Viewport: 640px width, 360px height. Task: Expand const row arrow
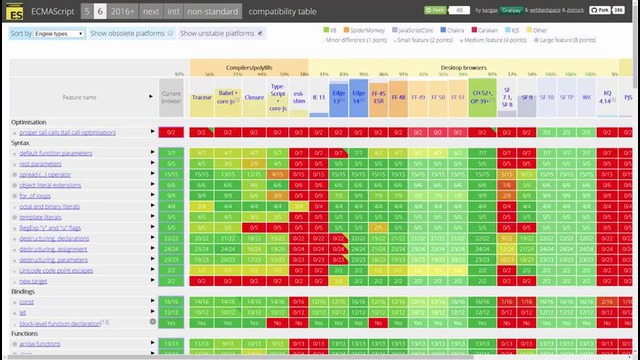(x=152, y=301)
